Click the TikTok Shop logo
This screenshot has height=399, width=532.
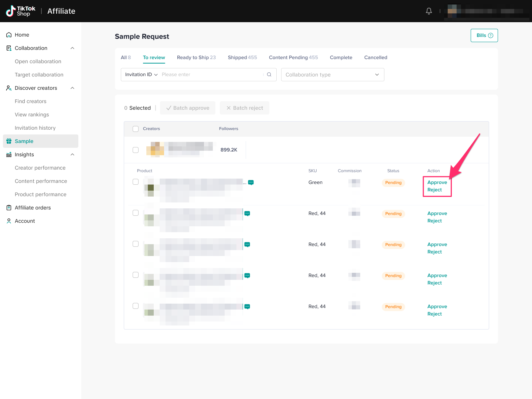coord(21,11)
